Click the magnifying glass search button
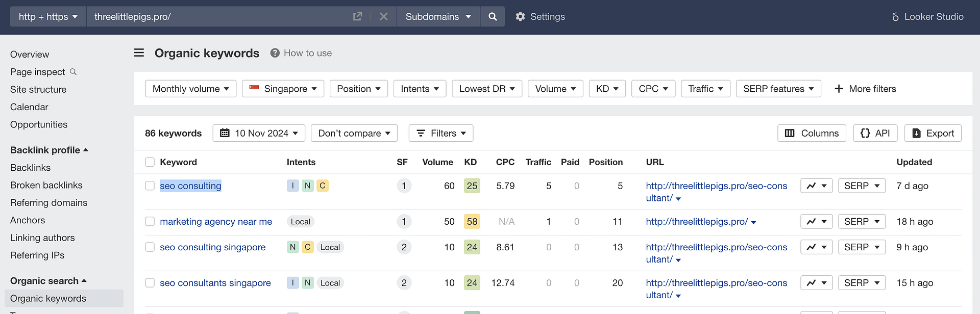The height and width of the screenshot is (314, 980). pyautogui.click(x=493, y=17)
